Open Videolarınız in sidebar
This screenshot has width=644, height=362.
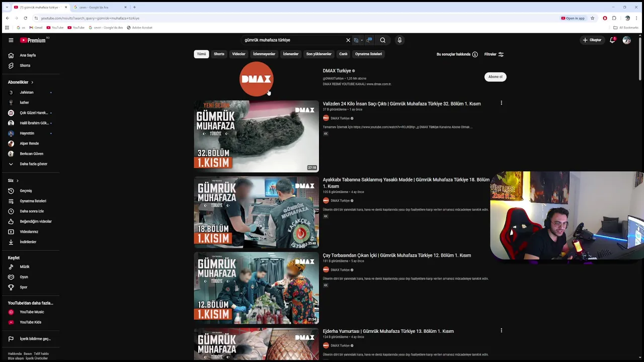coord(30,232)
